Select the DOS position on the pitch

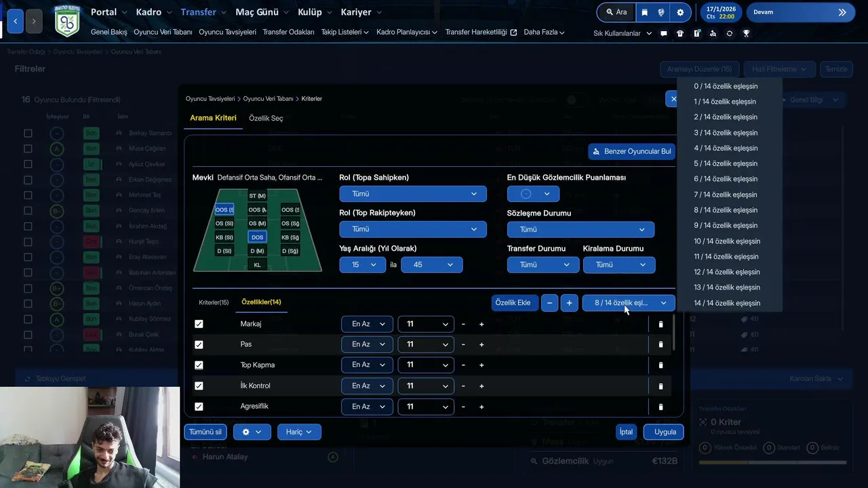257,237
